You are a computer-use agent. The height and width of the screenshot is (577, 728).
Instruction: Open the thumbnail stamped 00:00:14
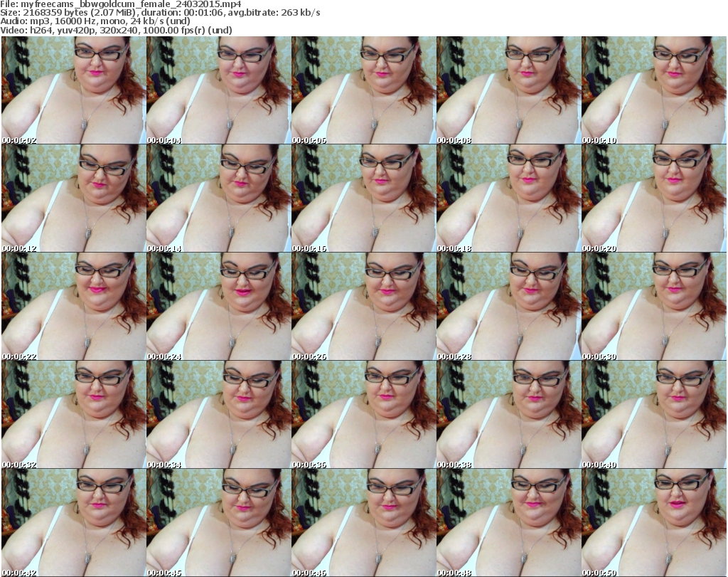pos(219,198)
